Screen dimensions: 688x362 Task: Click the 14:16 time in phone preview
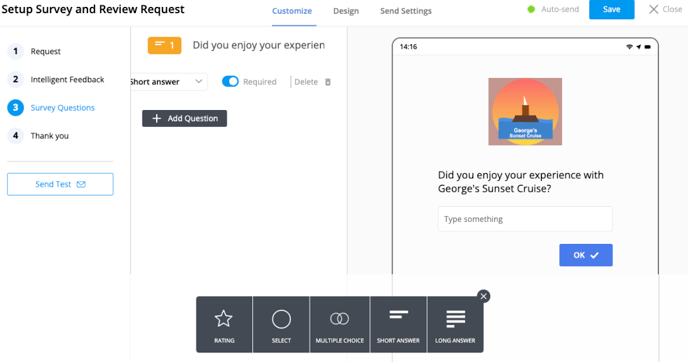tap(408, 47)
